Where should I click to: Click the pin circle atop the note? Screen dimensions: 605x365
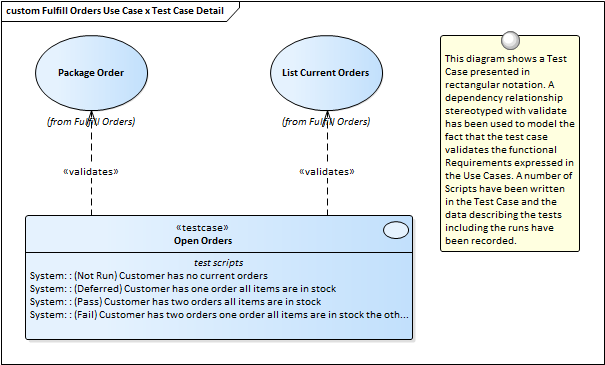510,41
